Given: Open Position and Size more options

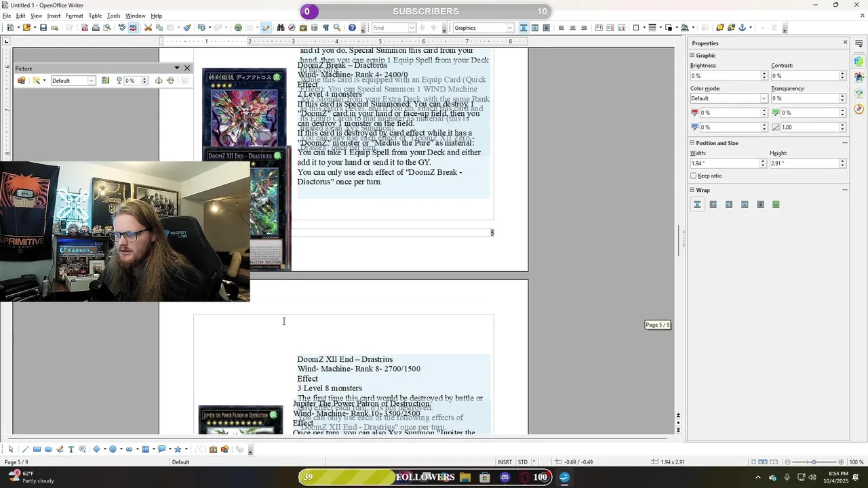Looking at the screenshot, I should [x=845, y=143].
